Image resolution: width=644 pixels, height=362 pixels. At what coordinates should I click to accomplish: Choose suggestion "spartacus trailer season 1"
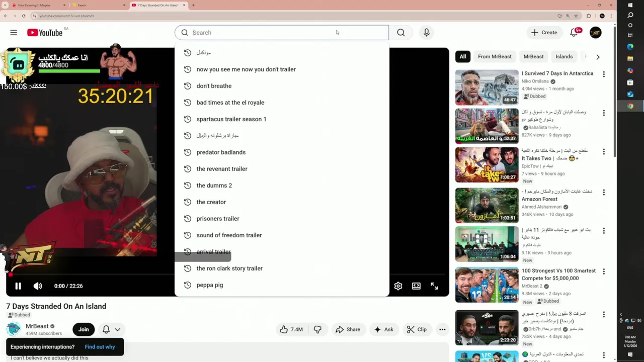point(282,119)
